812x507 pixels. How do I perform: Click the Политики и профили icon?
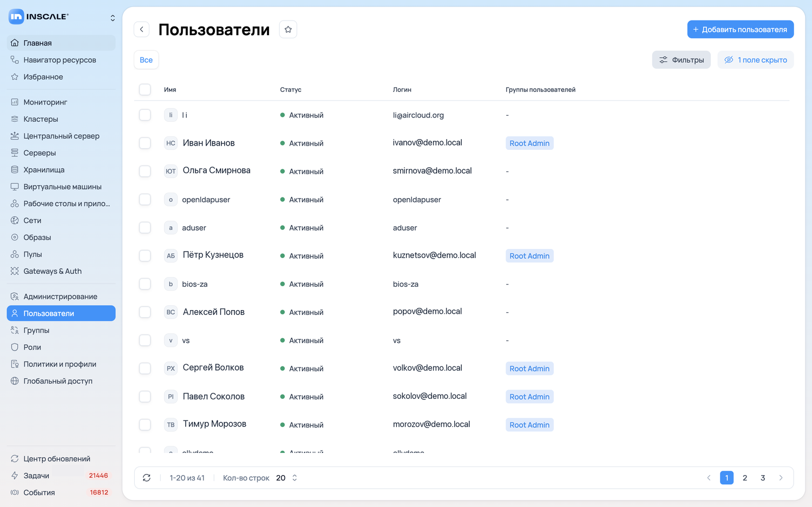15,364
